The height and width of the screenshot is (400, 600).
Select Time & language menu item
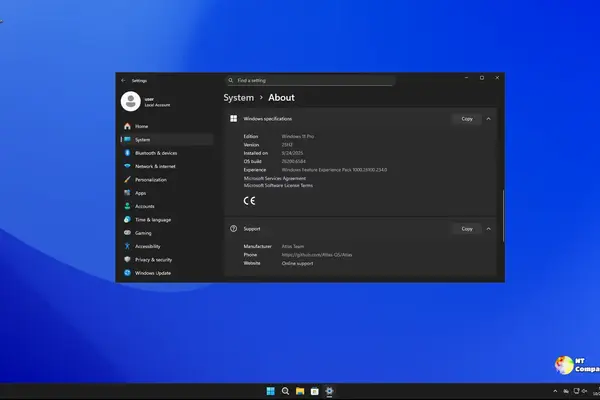152,219
